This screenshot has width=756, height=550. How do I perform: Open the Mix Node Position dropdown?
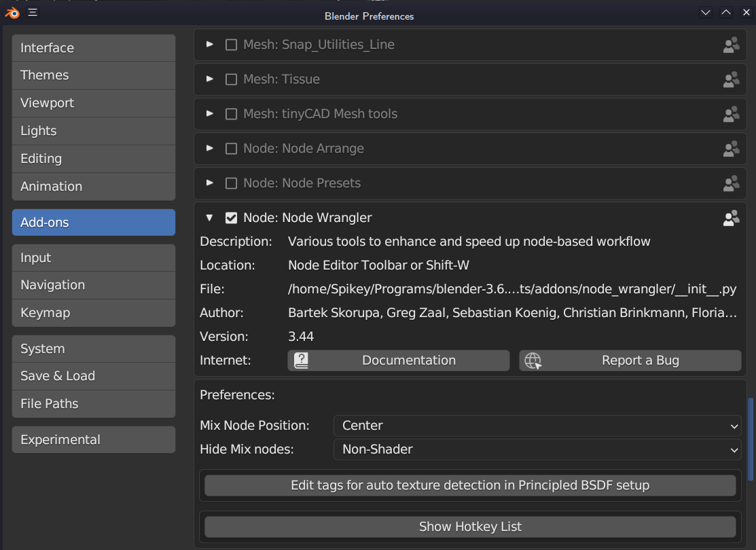[537, 426]
